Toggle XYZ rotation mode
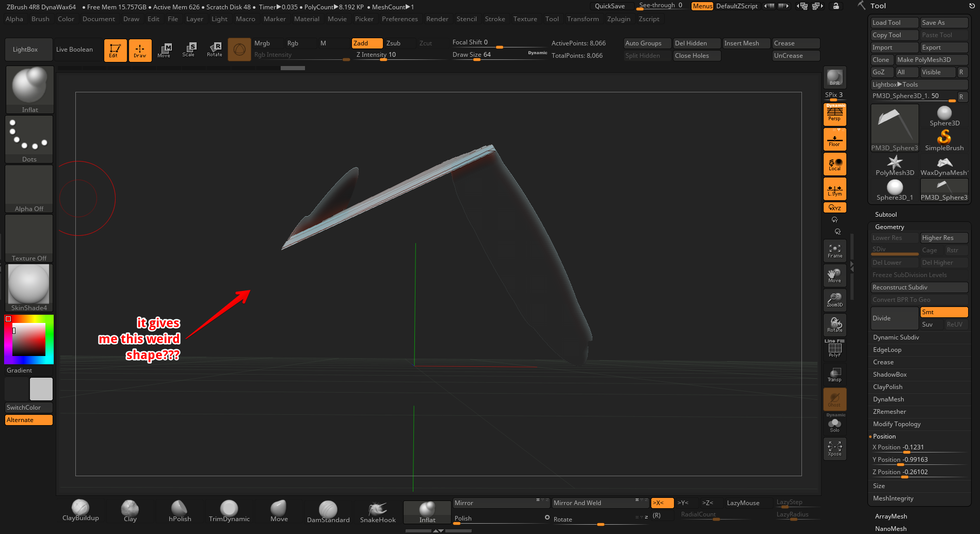980x534 pixels. pyautogui.click(x=834, y=207)
